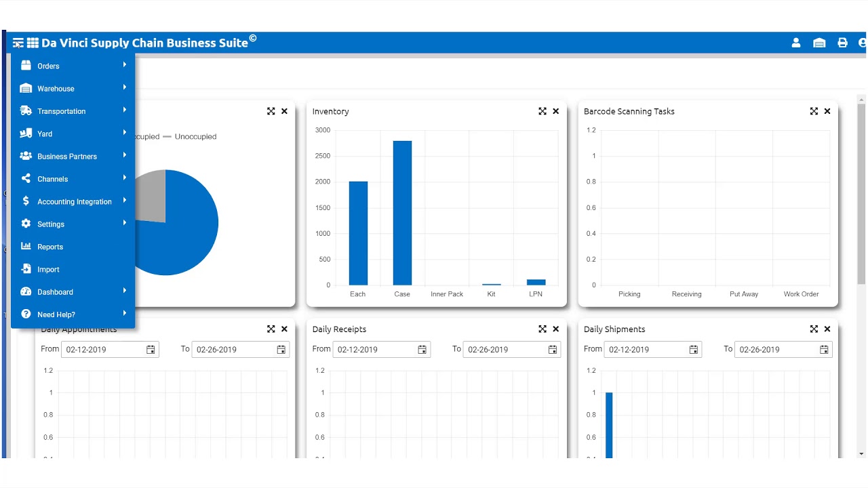Open Daily Receipts From date calendar picker

coord(422,350)
